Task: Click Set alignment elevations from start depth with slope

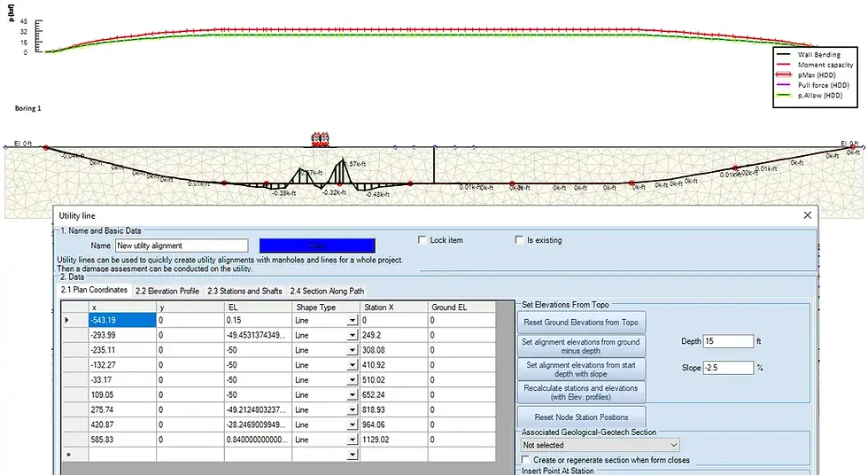Action: point(581,370)
